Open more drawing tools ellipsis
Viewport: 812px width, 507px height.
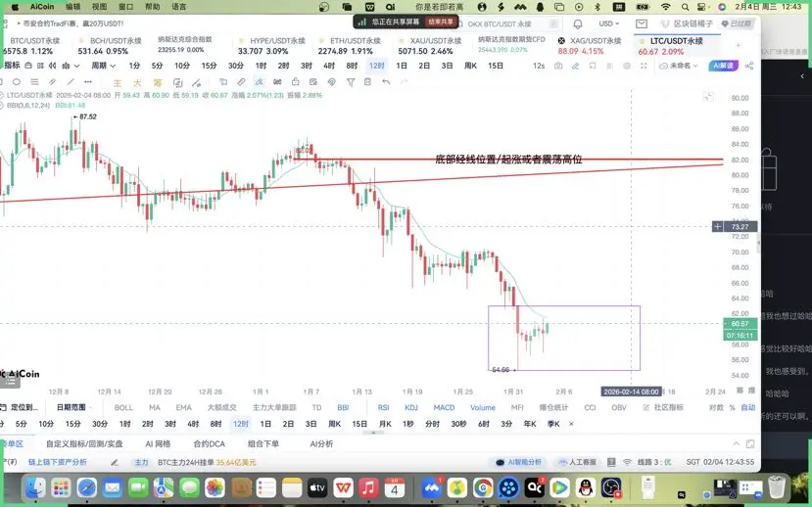coord(88,82)
